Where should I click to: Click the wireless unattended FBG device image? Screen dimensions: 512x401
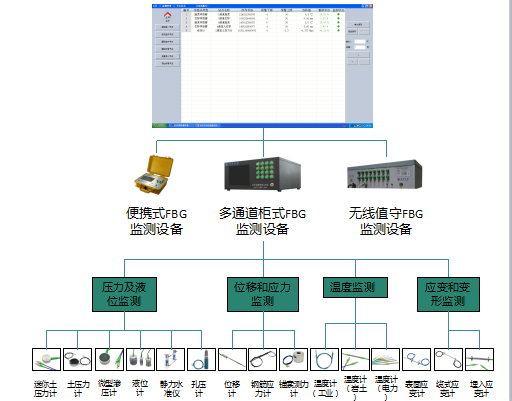(384, 175)
